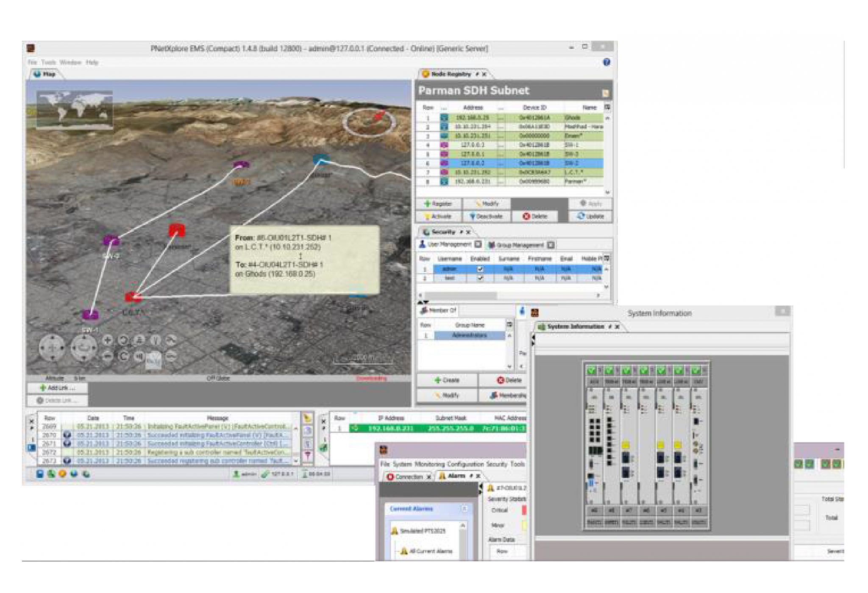Screen dimensions: 868x593
Task: Click the Register button
Action: (438, 204)
